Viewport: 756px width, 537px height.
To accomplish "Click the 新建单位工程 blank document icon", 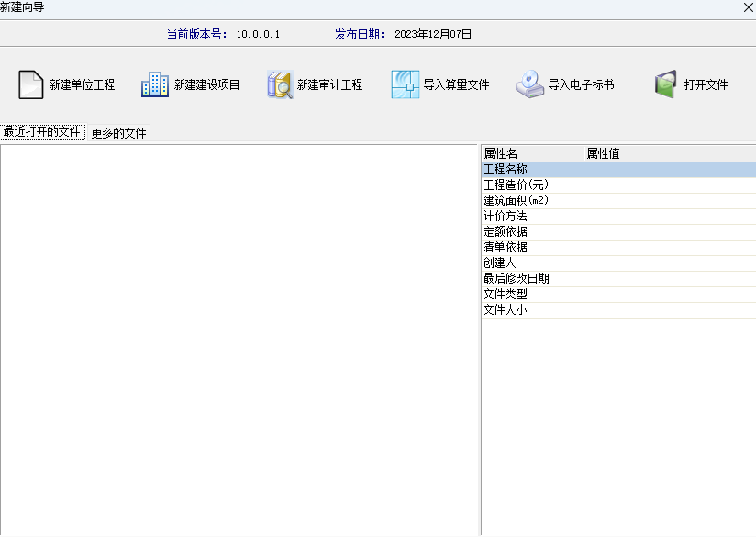I will pyautogui.click(x=31, y=84).
